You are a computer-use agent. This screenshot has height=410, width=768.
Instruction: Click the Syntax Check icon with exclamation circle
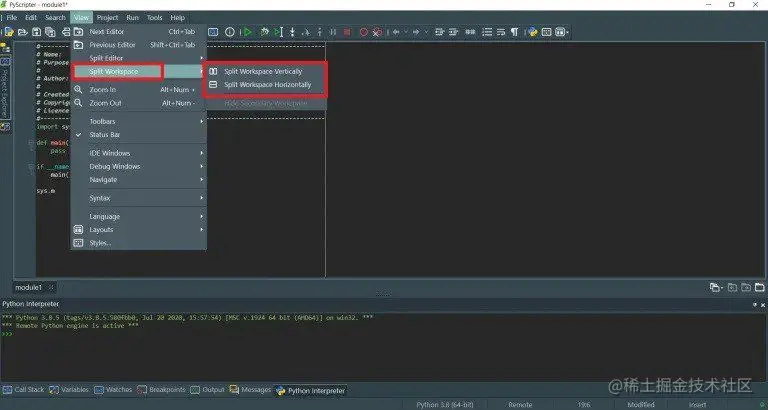point(230,32)
